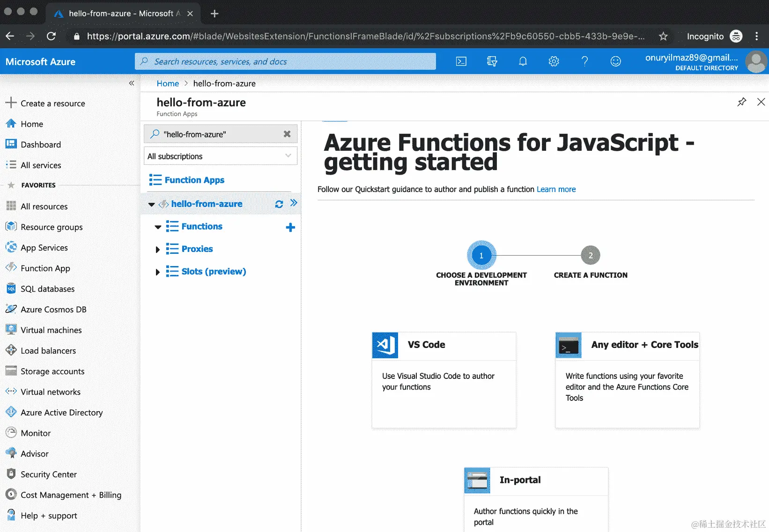The width and height of the screenshot is (769, 532).
Task: Collapse the hello-from-azure tree node
Action: click(151, 204)
